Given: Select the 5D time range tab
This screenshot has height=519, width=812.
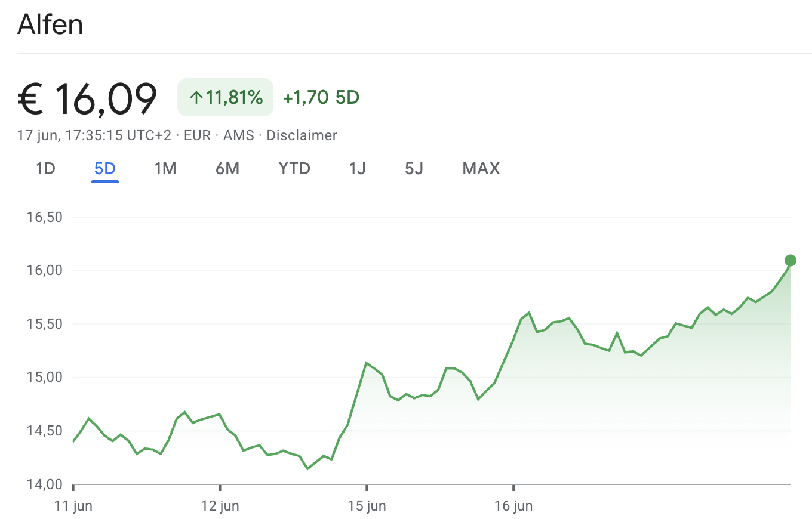Looking at the screenshot, I should click(x=105, y=169).
